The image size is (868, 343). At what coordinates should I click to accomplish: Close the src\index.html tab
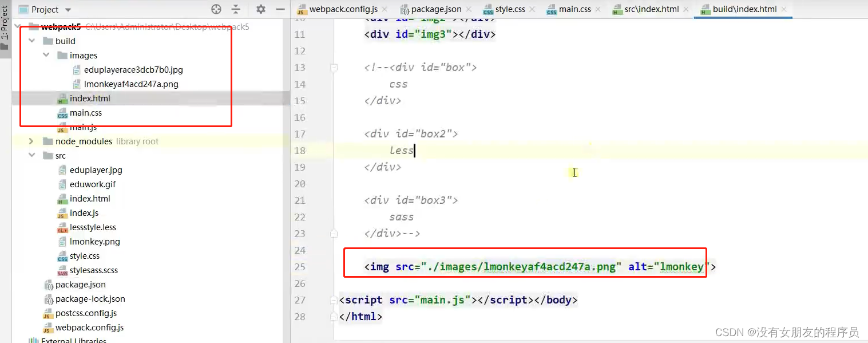(x=686, y=10)
